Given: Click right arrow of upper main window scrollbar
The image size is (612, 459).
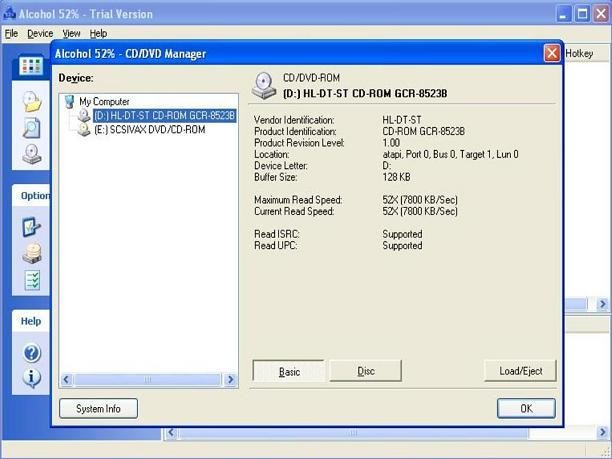Looking at the screenshot, I should coord(603,304).
